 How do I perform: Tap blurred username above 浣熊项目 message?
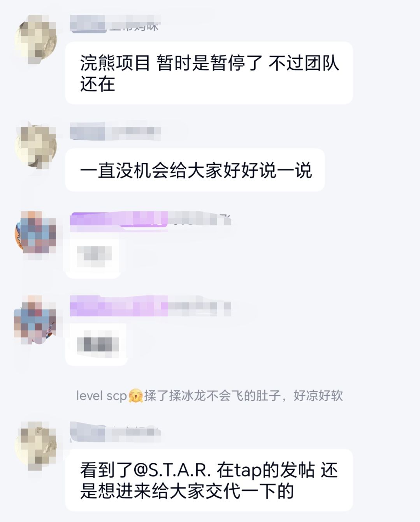tap(114, 24)
